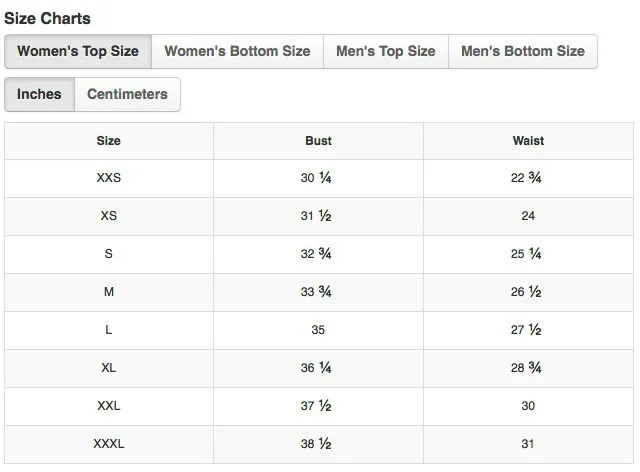Click the waist value 31 for XXXL
This screenshot has width=640, height=472.
pyautogui.click(x=528, y=444)
